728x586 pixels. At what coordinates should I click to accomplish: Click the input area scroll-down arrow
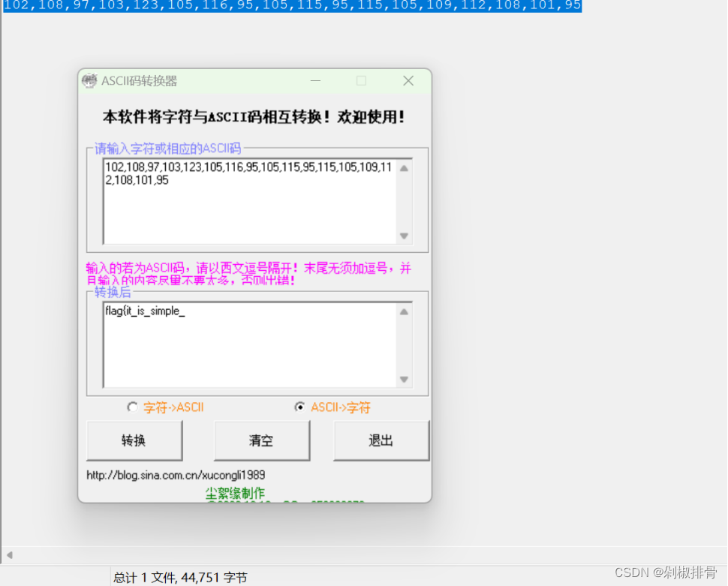[x=404, y=236]
